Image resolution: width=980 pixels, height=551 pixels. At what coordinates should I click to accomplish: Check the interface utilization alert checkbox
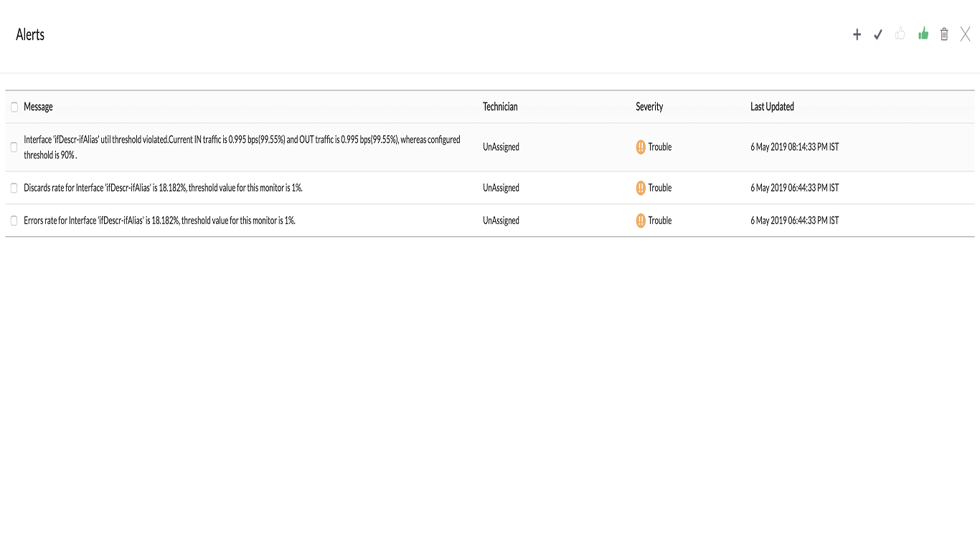click(x=14, y=146)
